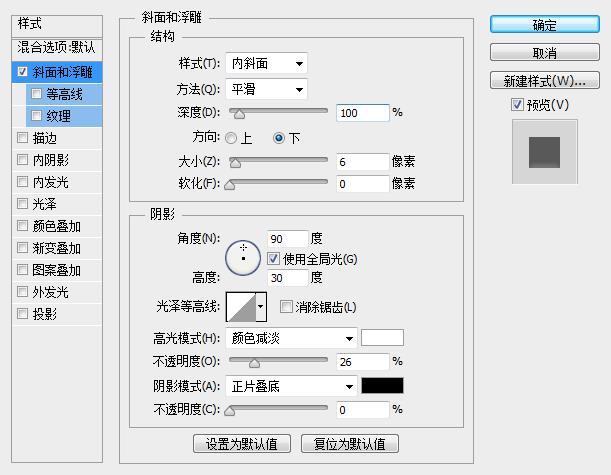Click the 高度 field showing 30
611x475 pixels.
pos(288,278)
